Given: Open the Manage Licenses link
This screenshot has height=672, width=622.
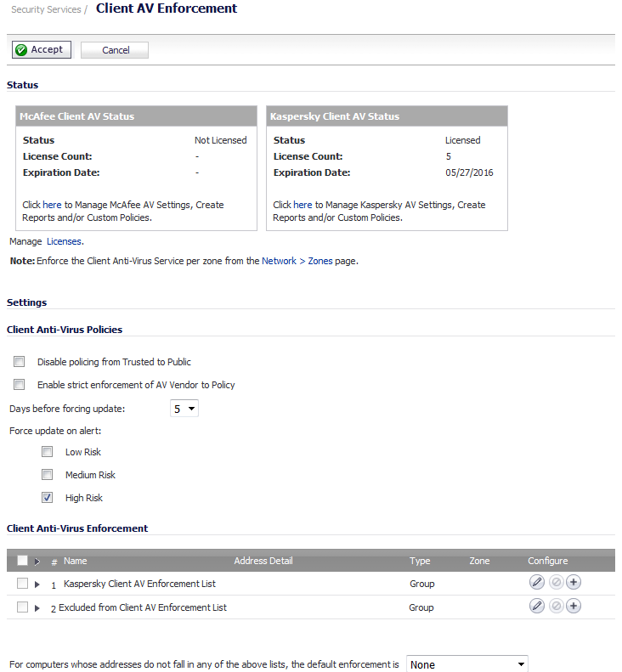Looking at the screenshot, I should (65, 241).
